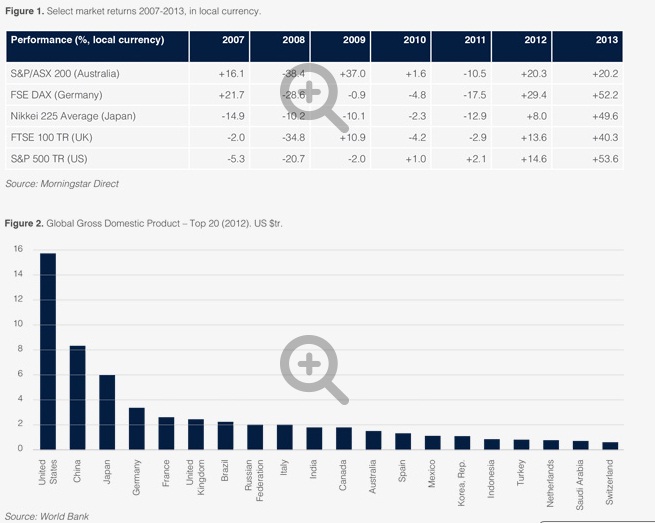Select the Japan bar in the GDP chart
The image size is (655, 523).
pos(107,411)
